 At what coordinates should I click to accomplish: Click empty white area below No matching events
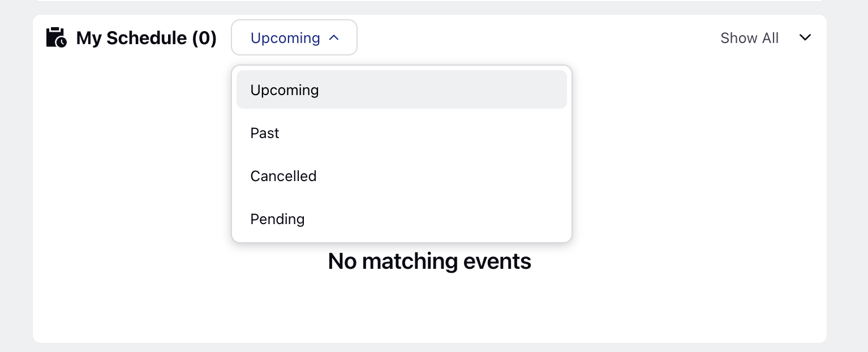[429, 308]
